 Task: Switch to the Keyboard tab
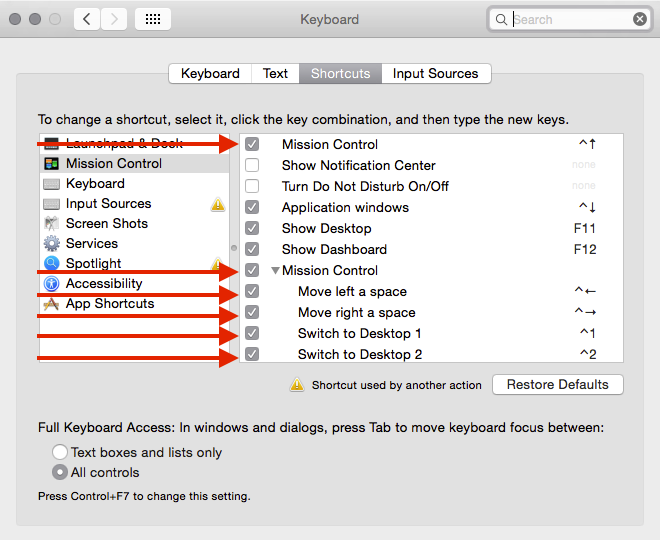[210, 74]
